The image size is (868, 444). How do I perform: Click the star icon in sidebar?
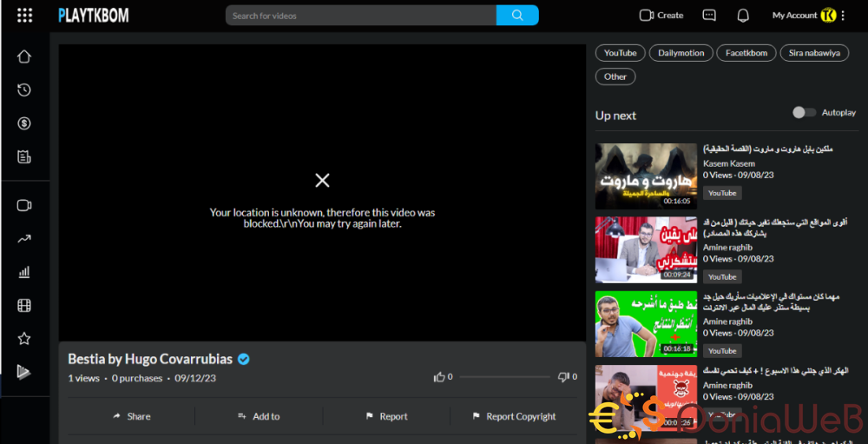coord(24,339)
